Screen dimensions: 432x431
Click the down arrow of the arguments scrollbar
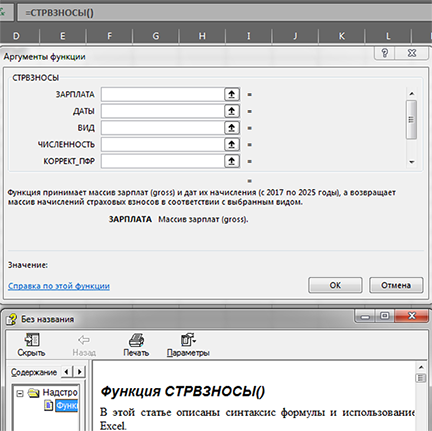coord(412,162)
